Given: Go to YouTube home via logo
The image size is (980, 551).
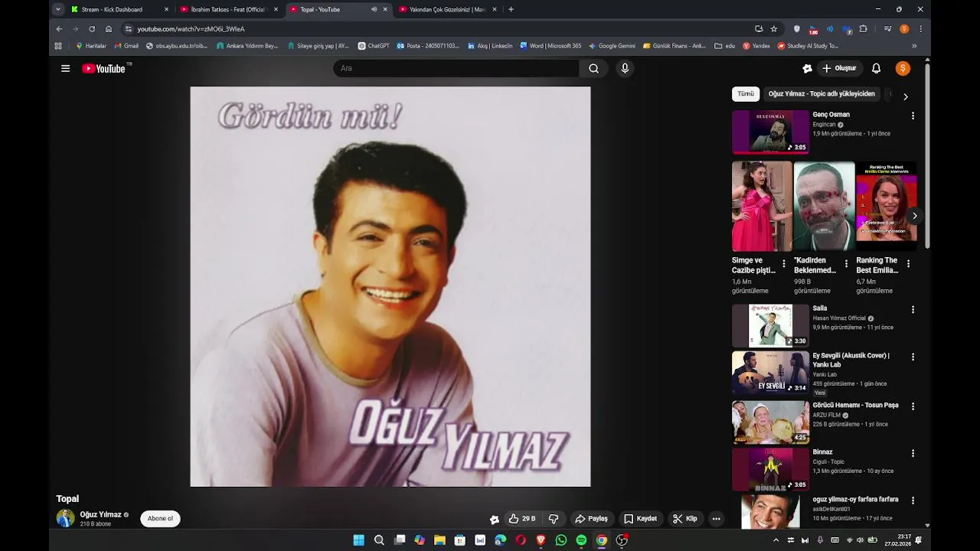Looking at the screenshot, I should point(105,68).
